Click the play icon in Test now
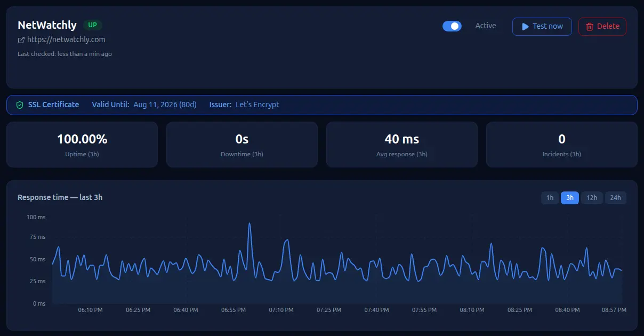Screen dimensions: 644x336 tap(525, 26)
